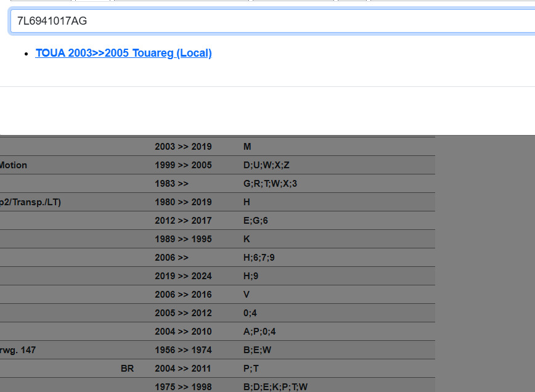Click the A;P;0;4 code cell
Viewport: 535px width, 392px height.
coord(259,332)
